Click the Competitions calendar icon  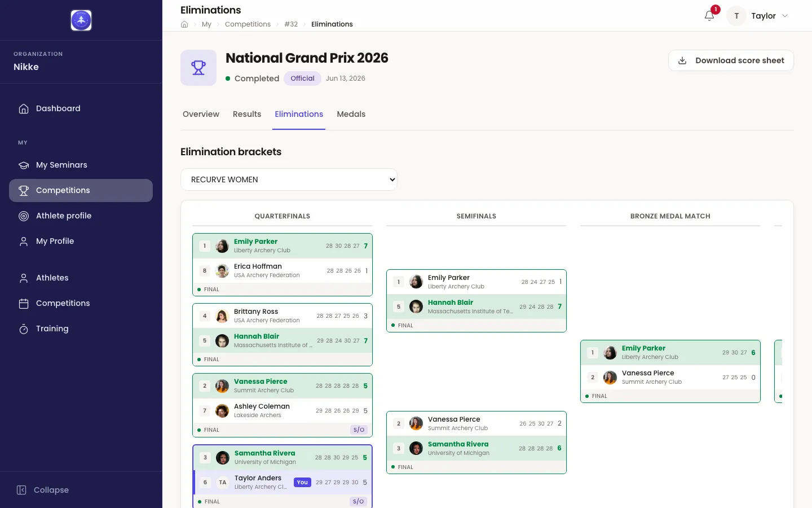24,303
